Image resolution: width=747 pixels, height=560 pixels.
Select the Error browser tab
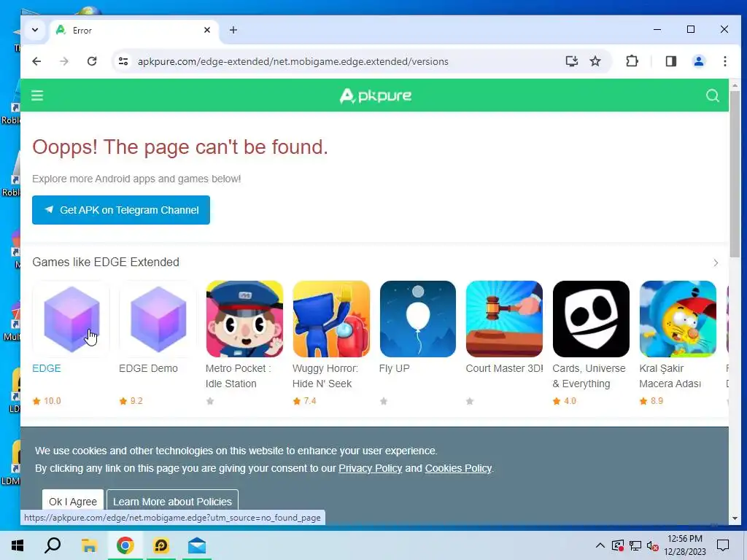[134, 30]
